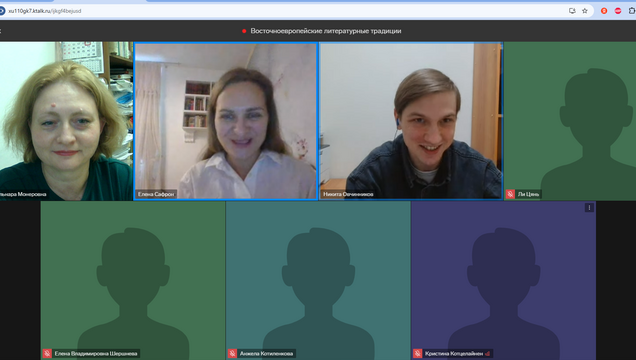
Task: Select Никита Овчинников's video tile
Action: point(411,121)
